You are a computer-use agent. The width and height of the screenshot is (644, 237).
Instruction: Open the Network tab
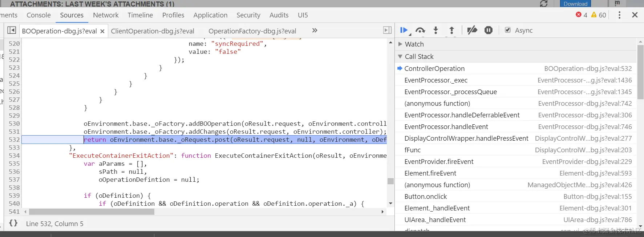click(106, 15)
